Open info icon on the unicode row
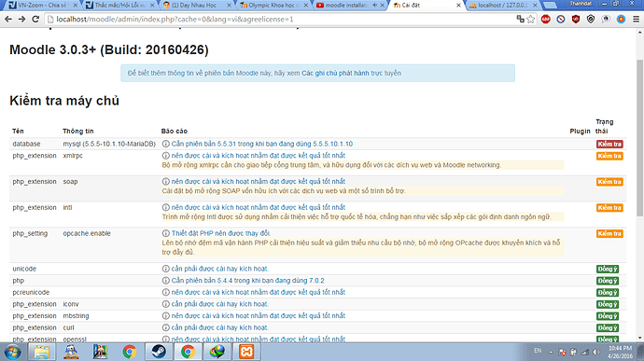This screenshot has width=644, height=361. pyautogui.click(x=165, y=269)
